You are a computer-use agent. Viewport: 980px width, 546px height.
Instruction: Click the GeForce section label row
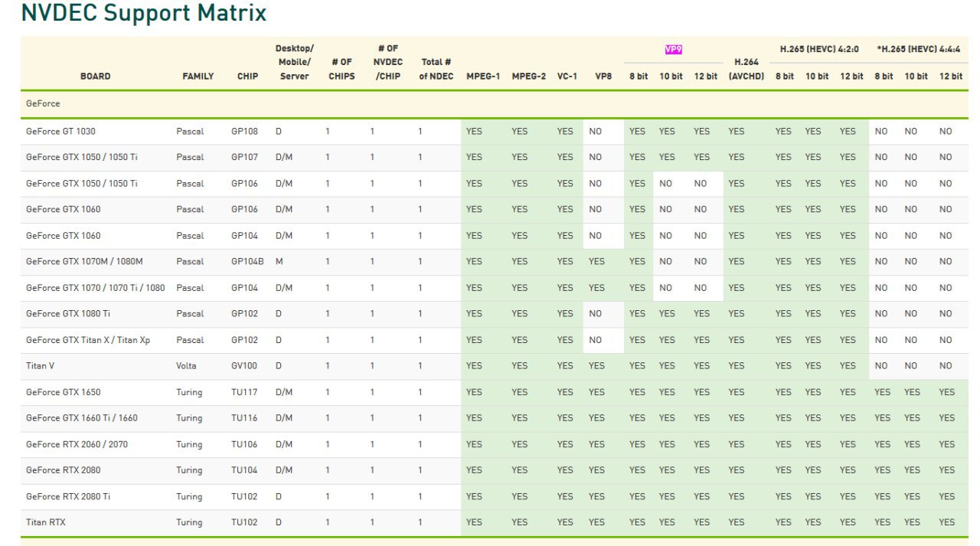pyautogui.click(x=495, y=103)
